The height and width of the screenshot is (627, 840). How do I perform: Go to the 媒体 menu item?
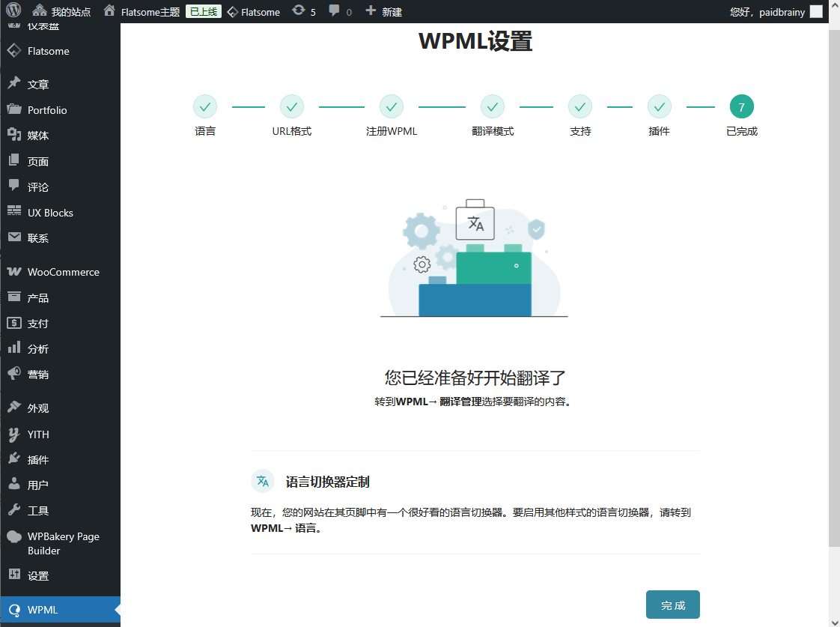click(60, 136)
